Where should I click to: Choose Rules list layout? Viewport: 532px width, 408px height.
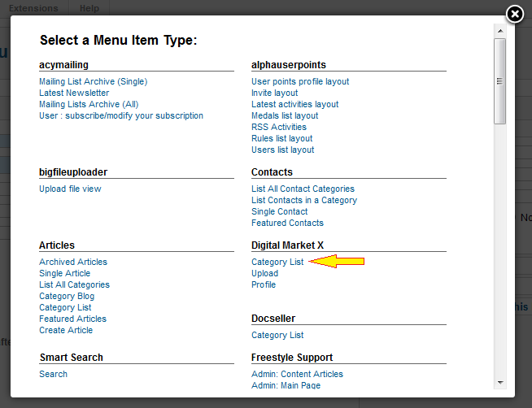pos(282,139)
